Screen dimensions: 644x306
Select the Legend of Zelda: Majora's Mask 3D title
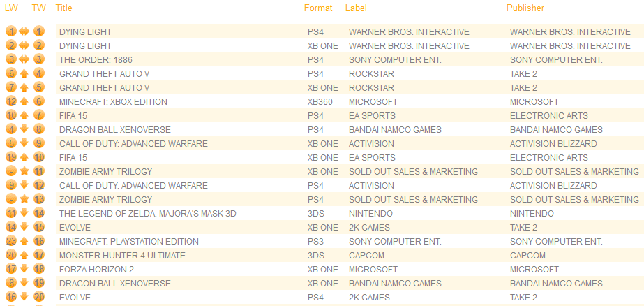pos(148,214)
